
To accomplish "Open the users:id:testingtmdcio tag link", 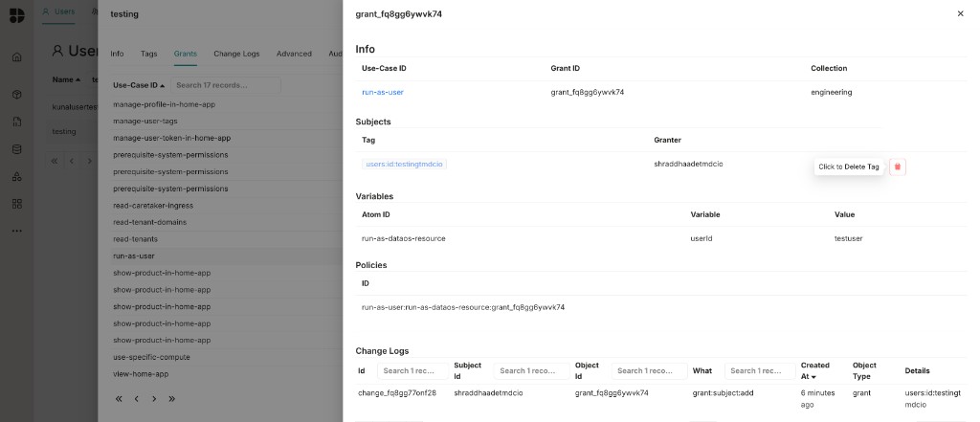I will coord(405,165).
